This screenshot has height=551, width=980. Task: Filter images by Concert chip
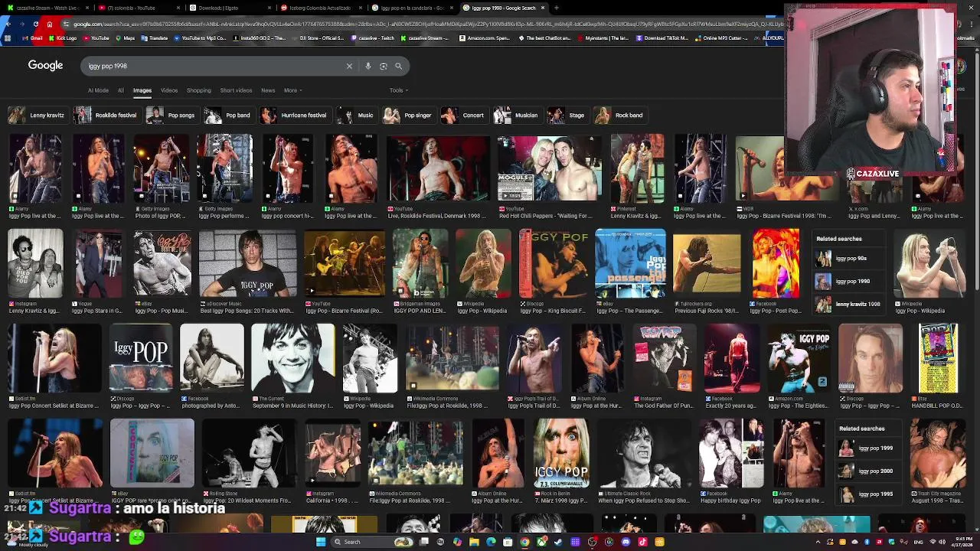click(463, 116)
